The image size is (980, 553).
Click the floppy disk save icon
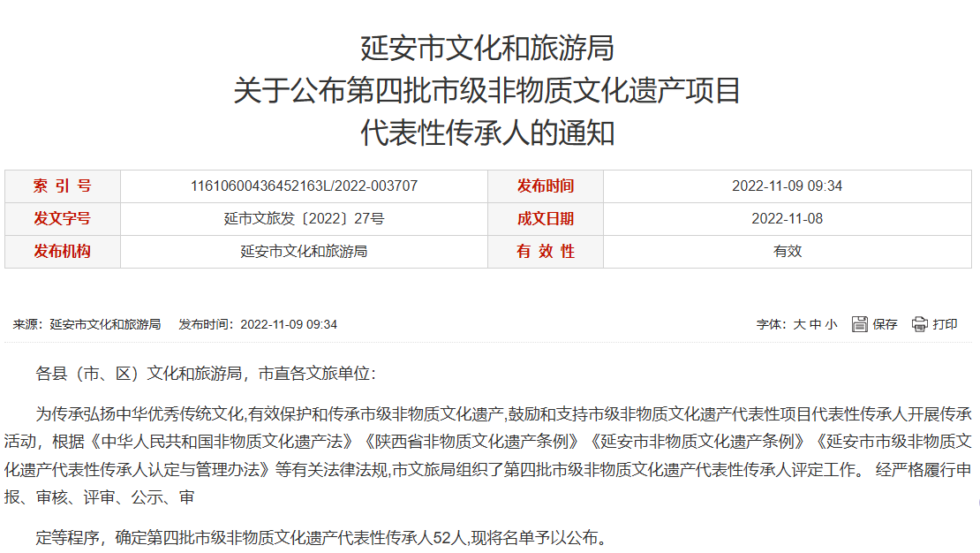tap(860, 324)
